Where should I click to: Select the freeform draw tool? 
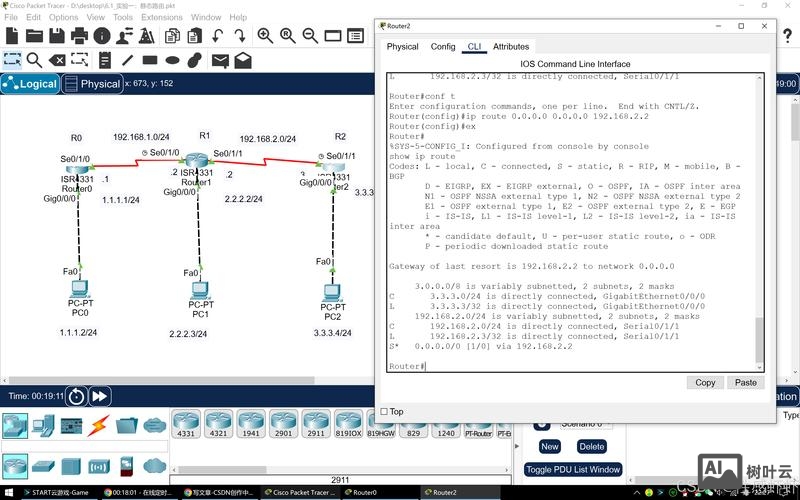coord(194,60)
